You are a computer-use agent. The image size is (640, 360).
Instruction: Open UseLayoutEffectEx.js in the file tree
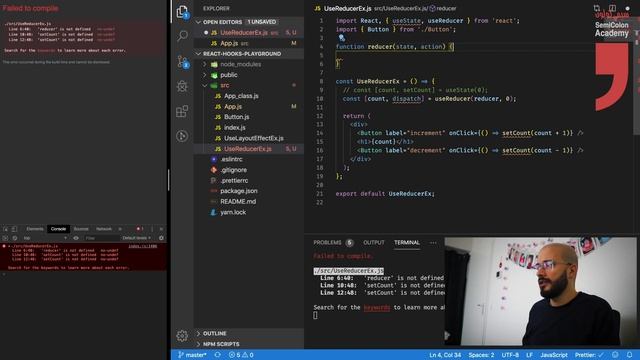point(249,138)
